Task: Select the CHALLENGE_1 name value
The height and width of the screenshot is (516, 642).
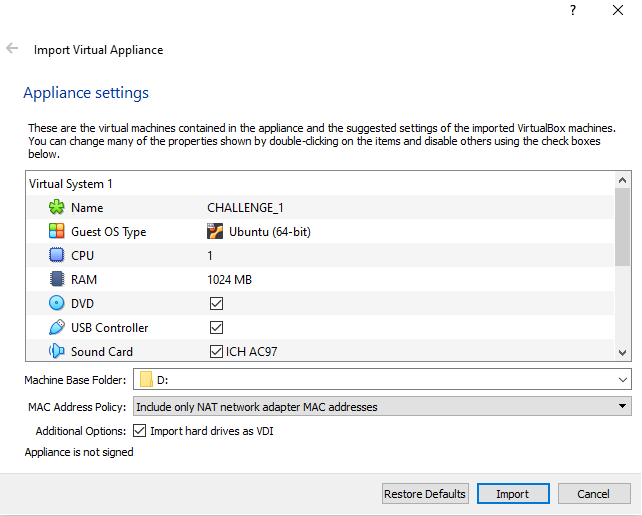Action: click(x=245, y=207)
